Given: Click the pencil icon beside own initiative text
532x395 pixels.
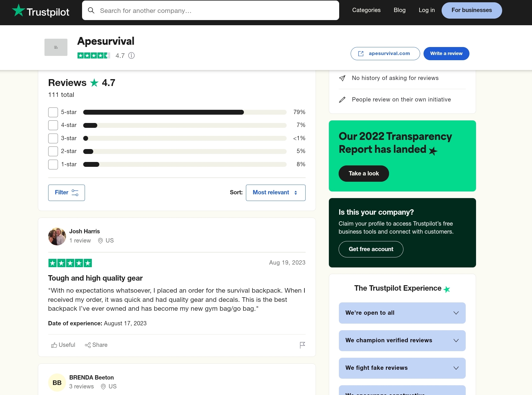Looking at the screenshot, I should [x=342, y=99].
